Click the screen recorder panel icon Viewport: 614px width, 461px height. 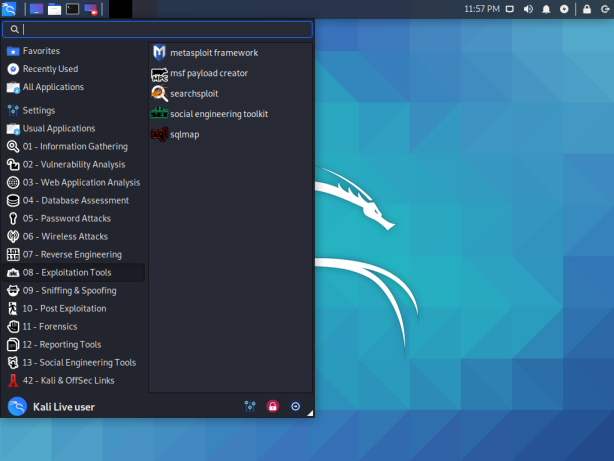click(90, 9)
